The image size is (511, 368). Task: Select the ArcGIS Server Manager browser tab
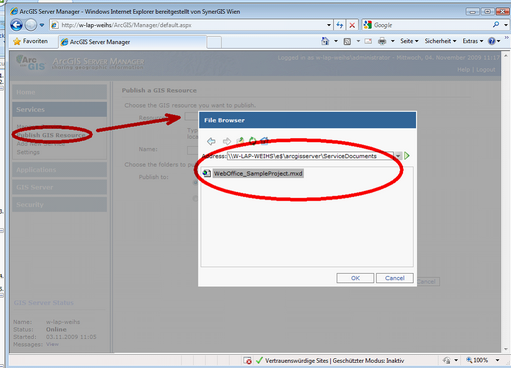point(132,42)
